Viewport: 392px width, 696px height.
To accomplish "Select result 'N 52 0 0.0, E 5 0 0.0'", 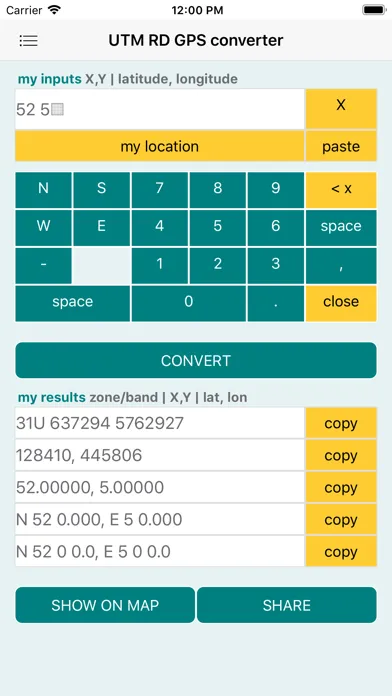I will click(160, 552).
